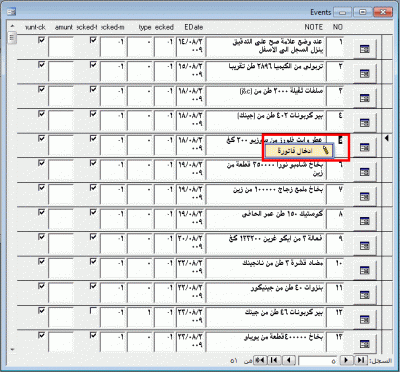Image resolution: width=400 pixels, height=372 pixels.
Task: Open the form button for record 5
Action: (x=365, y=147)
